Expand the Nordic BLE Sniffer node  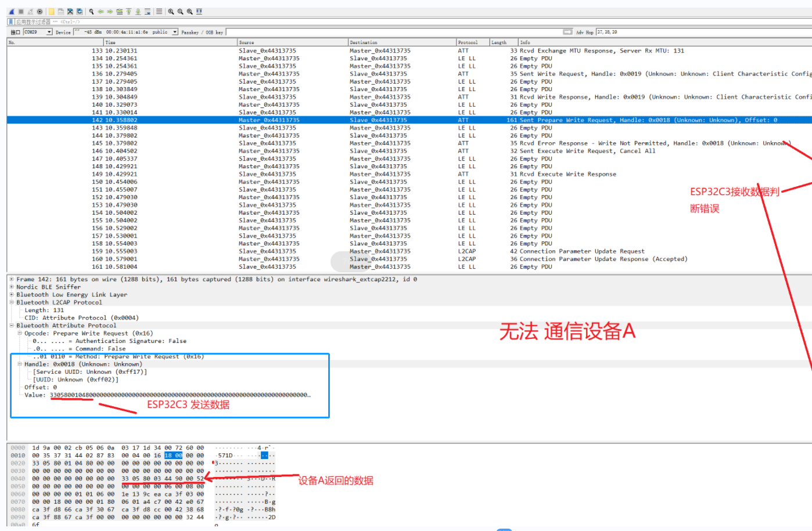(11, 287)
